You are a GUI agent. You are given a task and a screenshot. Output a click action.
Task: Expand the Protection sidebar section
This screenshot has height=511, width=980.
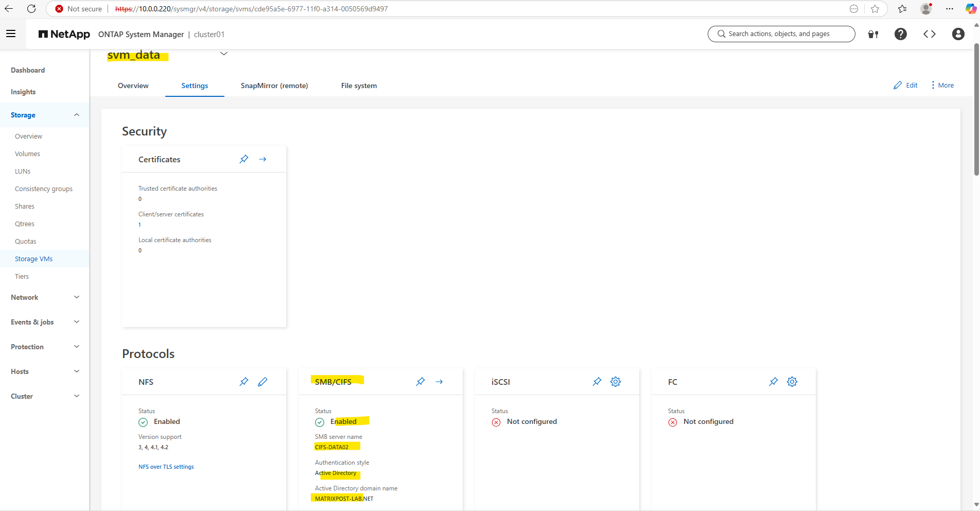point(77,347)
